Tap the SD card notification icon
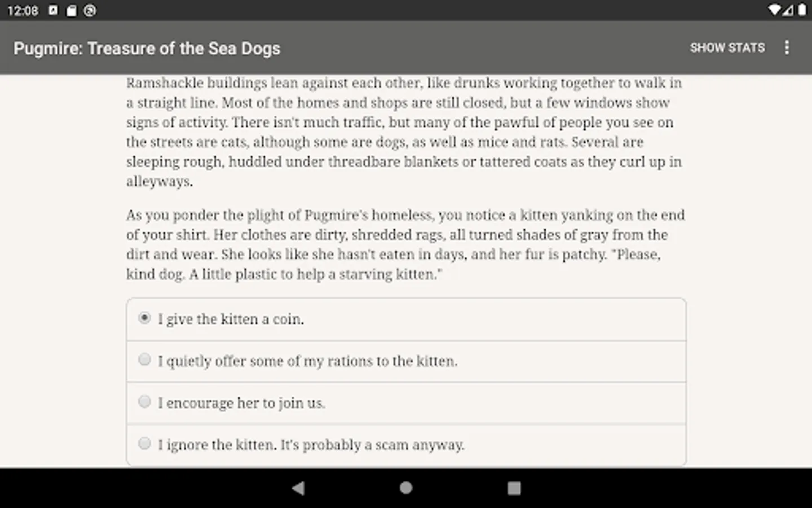 [71, 11]
